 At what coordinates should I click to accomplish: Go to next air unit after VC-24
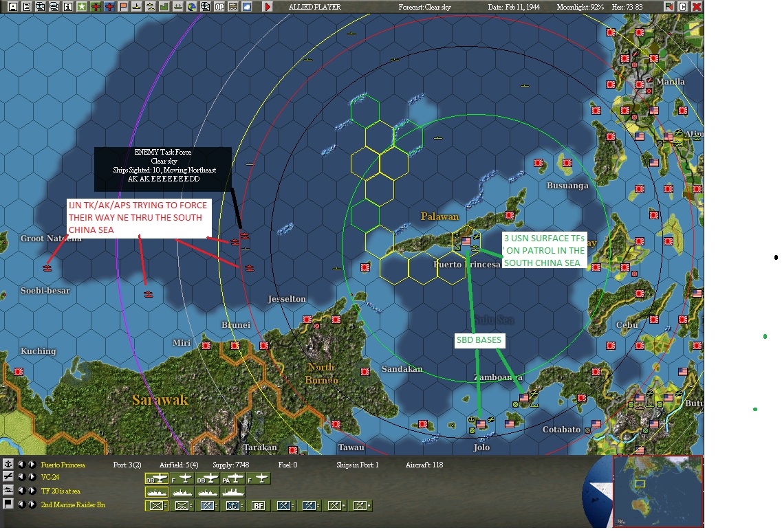pyautogui.click(x=32, y=477)
